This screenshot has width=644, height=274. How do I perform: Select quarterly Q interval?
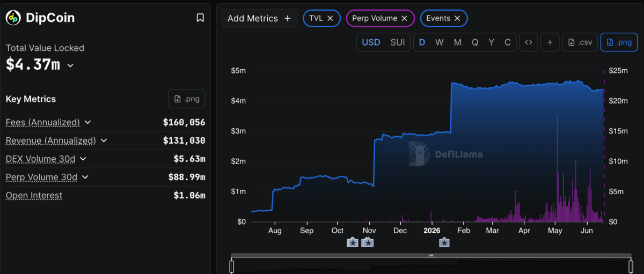point(475,42)
